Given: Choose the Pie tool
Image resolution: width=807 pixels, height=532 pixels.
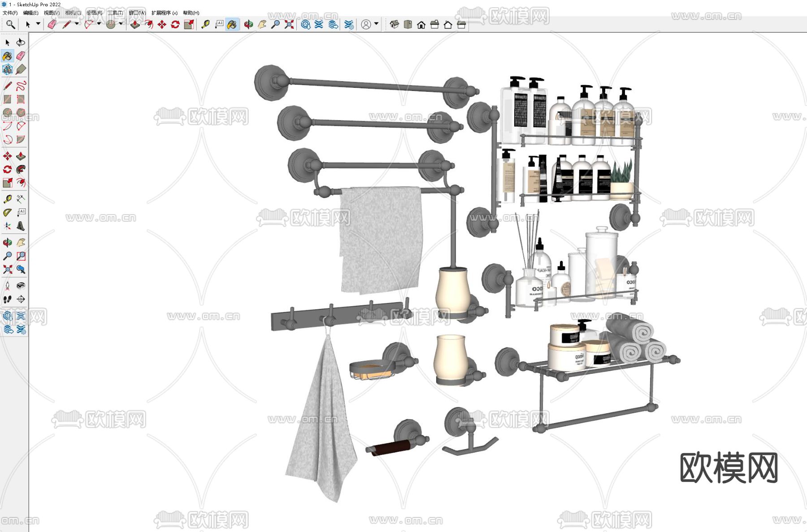Looking at the screenshot, I should [21, 139].
